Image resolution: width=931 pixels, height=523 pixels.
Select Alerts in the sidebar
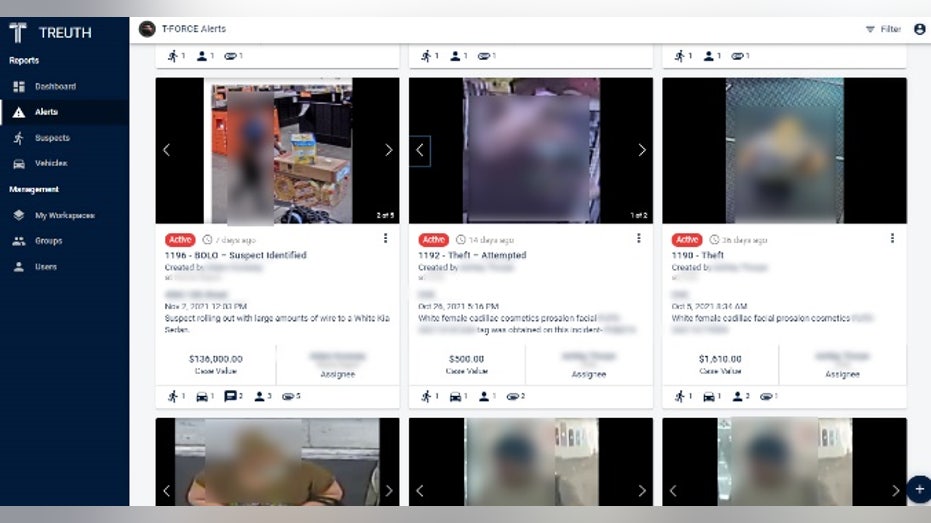coord(64,112)
